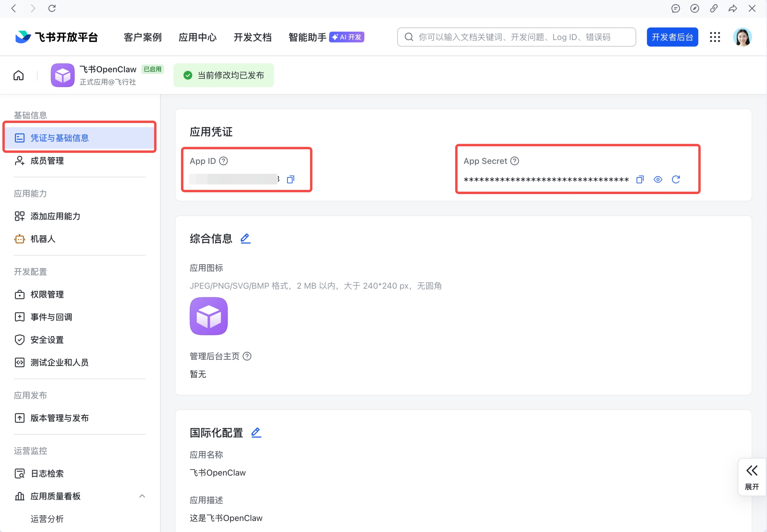Reveal the App Secret with the eye icon
Viewport: 767px width, 532px height.
[657, 179]
